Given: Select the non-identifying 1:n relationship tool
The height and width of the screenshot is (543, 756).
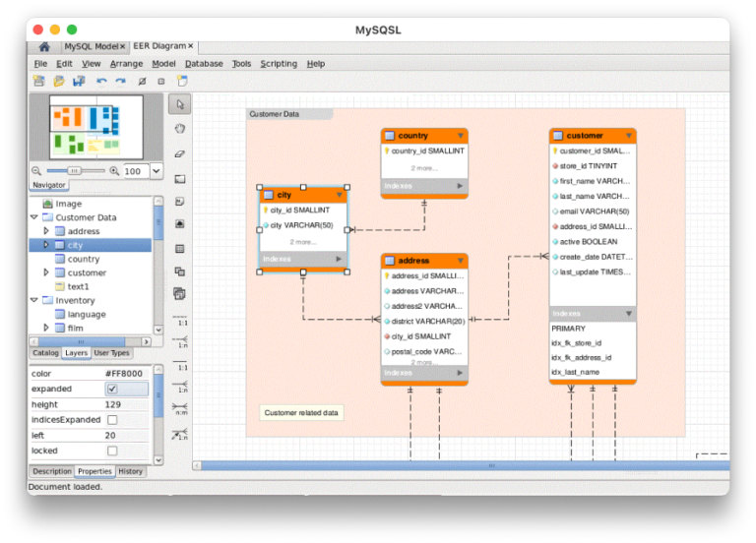Looking at the screenshot, I should tap(180, 341).
